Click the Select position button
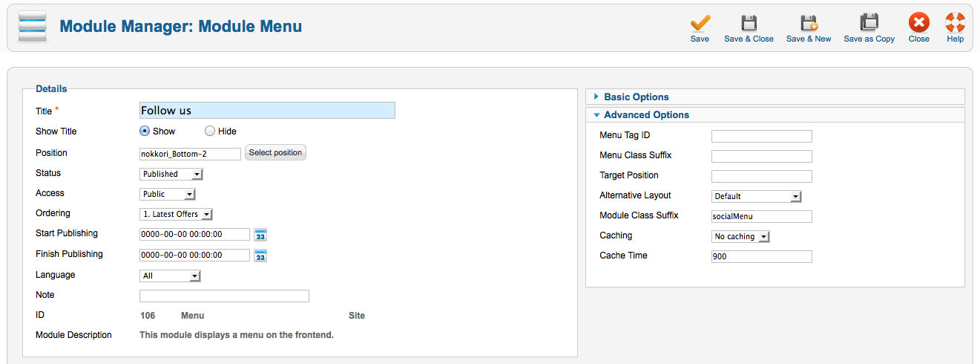This screenshot has height=364, width=980. [x=275, y=152]
